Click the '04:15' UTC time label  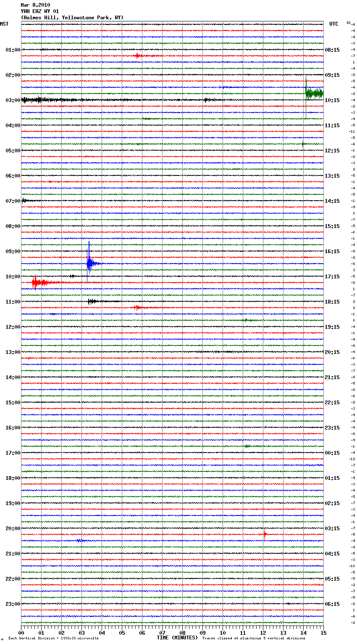[332, 554]
